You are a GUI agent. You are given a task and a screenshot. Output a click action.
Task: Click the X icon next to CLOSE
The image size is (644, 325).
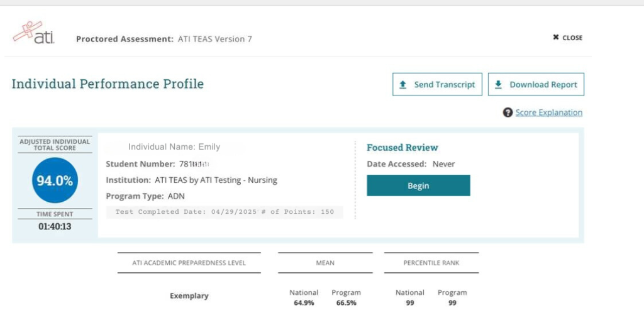[x=556, y=37]
